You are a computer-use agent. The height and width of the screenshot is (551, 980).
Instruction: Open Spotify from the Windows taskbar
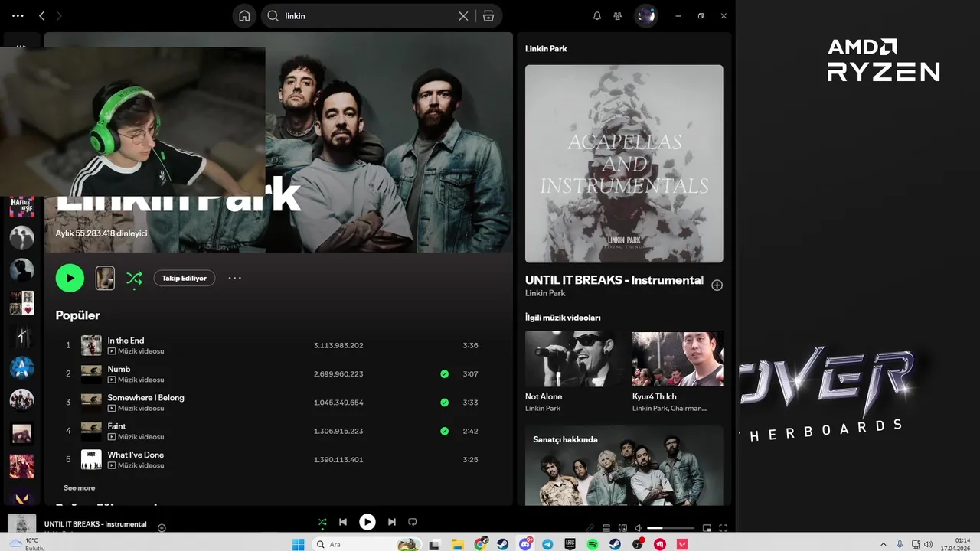(593, 544)
